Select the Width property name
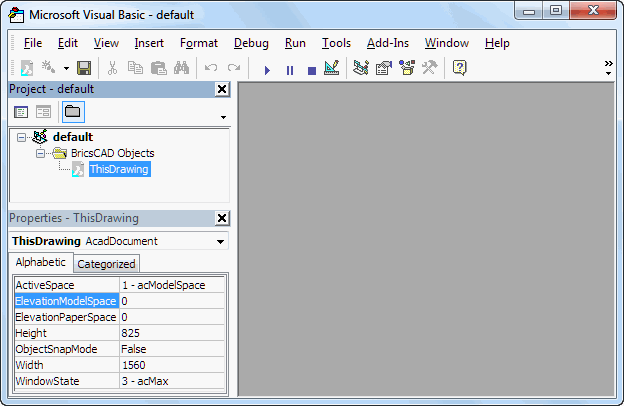 point(66,365)
